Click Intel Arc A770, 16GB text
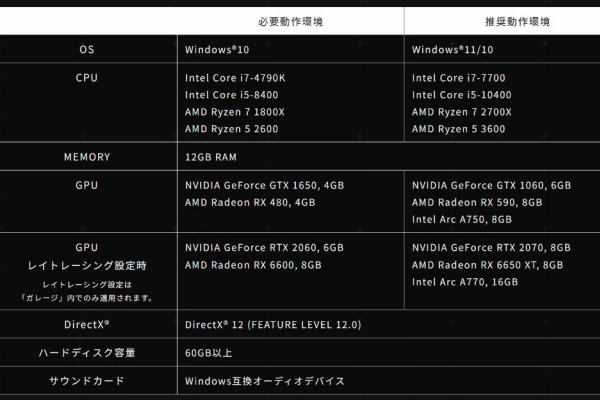600x400 pixels. tap(465, 282)
